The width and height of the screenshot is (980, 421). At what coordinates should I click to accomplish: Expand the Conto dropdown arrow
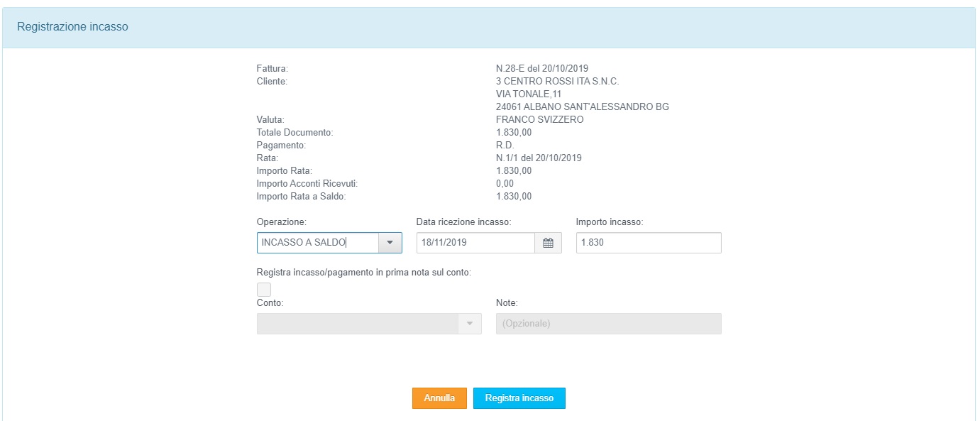[469, 324]
